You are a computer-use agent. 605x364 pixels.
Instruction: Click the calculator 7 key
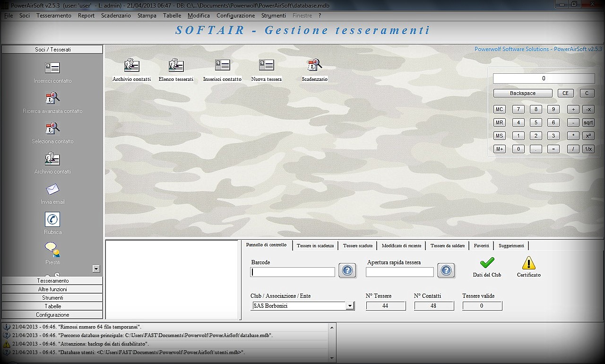coord(519,109)
